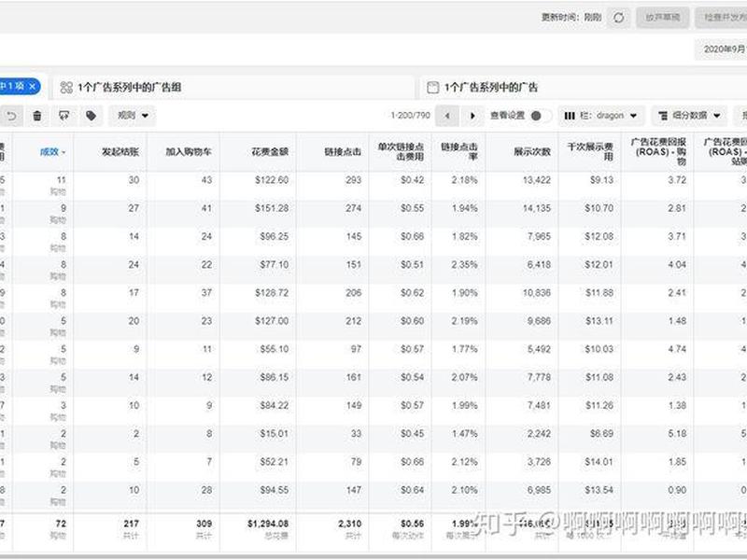
Task: Remove the selected 1 项 filter chip
Action: point(32,86)
